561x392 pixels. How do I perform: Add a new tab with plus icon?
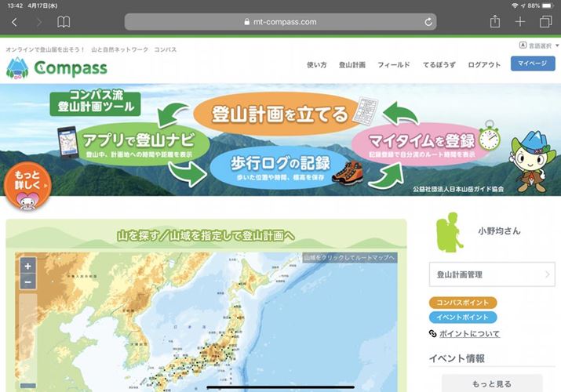[520, 22]
